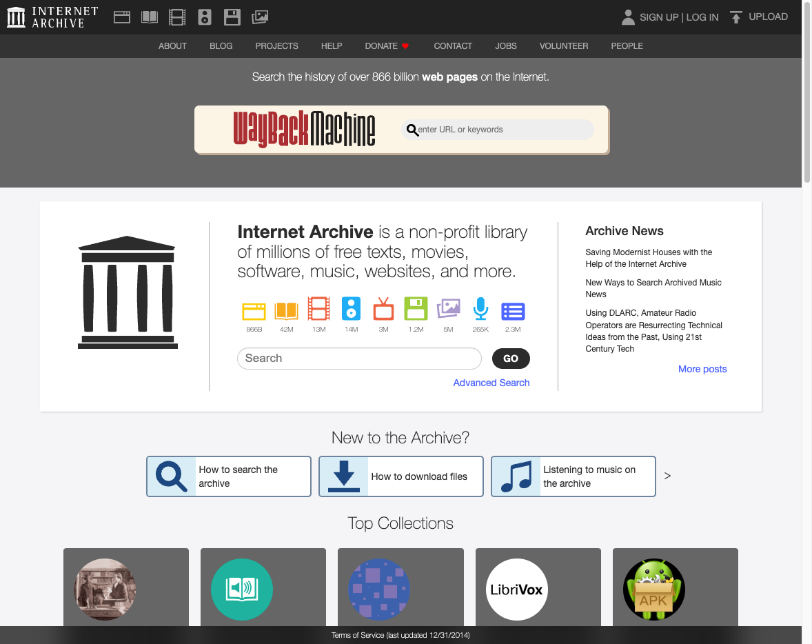Click the upload arrow icon
The image size is (812, 644).
coord(736,17)
